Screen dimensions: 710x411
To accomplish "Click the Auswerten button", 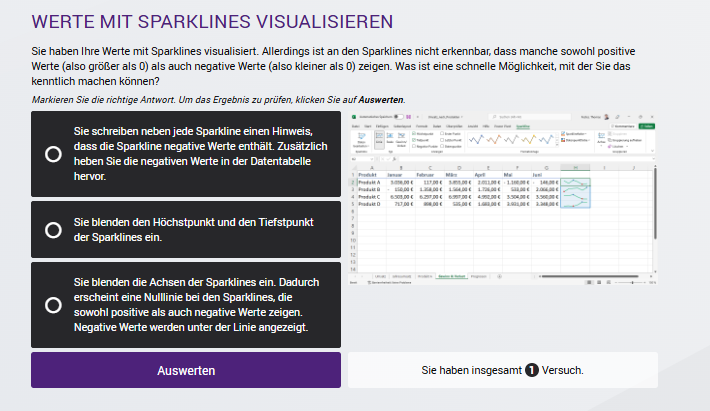I will point(186,370).
